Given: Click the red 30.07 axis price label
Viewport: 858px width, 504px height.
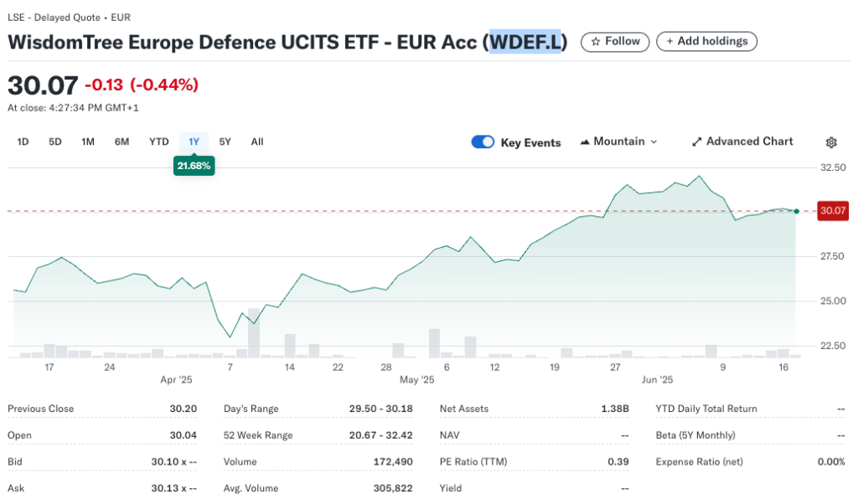Looking at the screenshot, I should pos(832,211).
